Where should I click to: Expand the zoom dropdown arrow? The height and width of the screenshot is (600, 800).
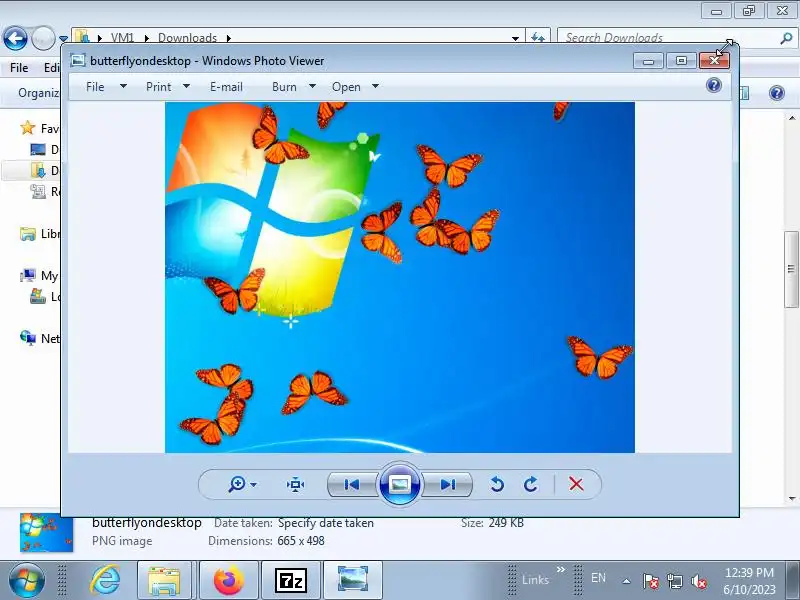point(254,484)
